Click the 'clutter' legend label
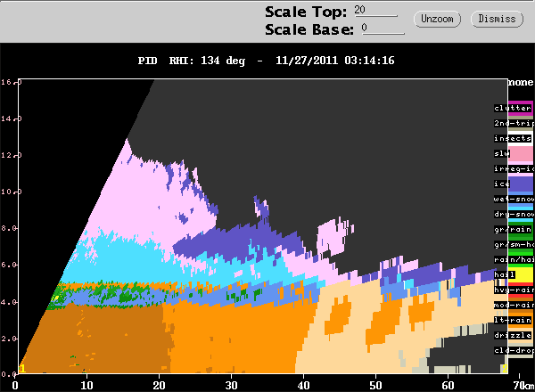535x392 pixels. pos(513,108)
